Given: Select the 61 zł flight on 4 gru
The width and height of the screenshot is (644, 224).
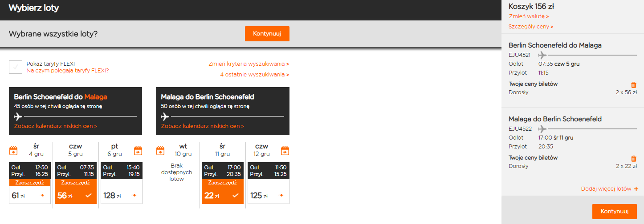Looking at the screenshot, I should click(30, 183).
